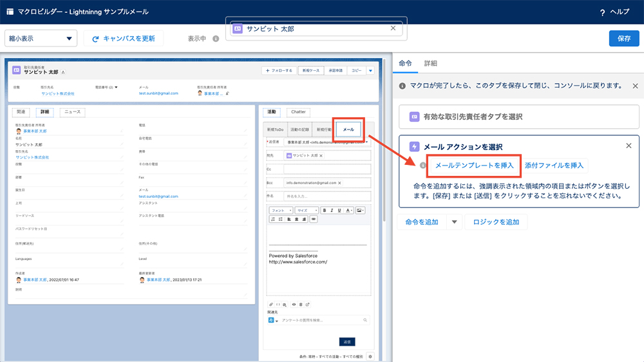Click change owner icon beside 事業本部 in highlights
Viewport: 644px width, 362px height.
pyautogui.click(x=227, y=93)
